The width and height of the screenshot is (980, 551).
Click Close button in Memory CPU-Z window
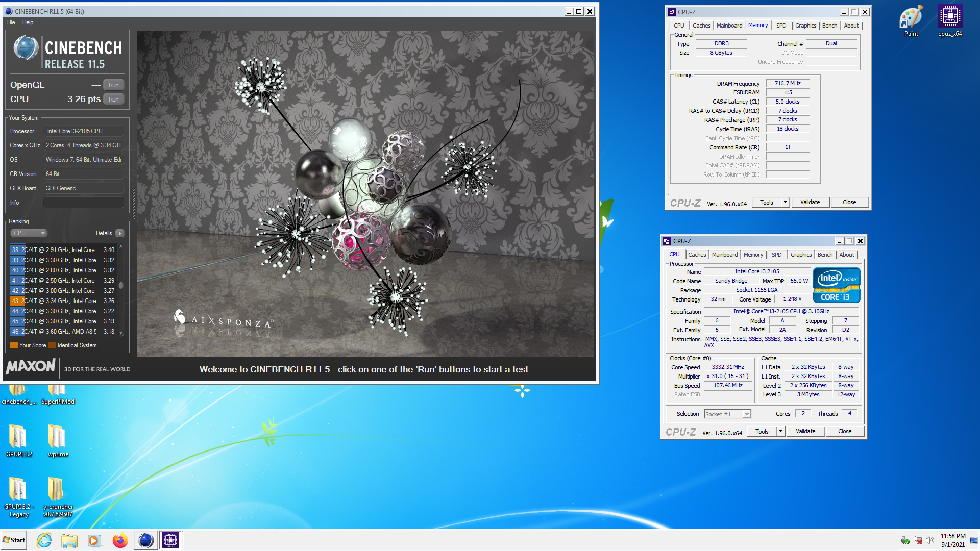849,203
